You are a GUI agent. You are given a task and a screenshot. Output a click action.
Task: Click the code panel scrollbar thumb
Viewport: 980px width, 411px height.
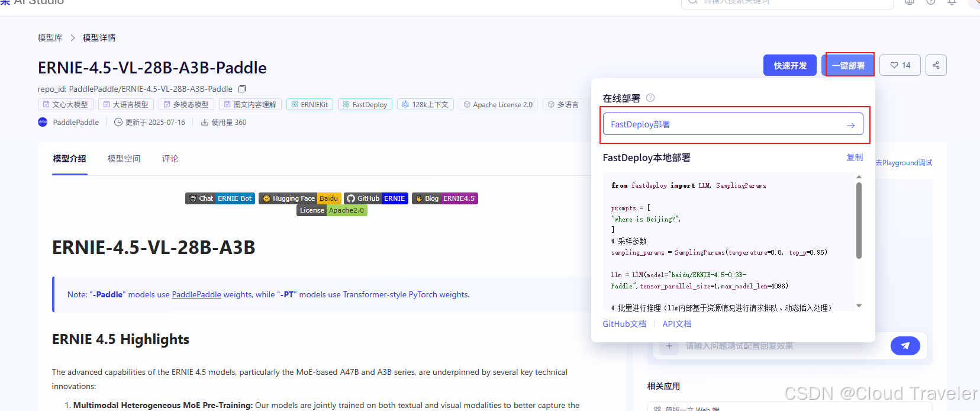tap(859, 220)
